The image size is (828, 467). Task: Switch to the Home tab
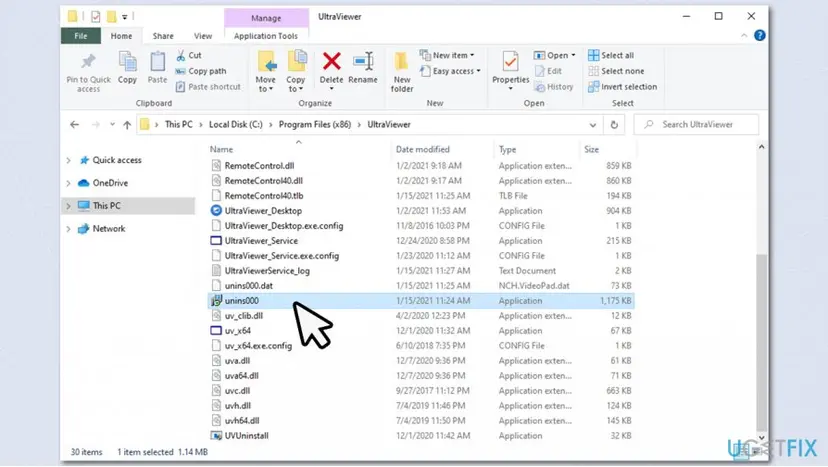click(x=121, y=36)
